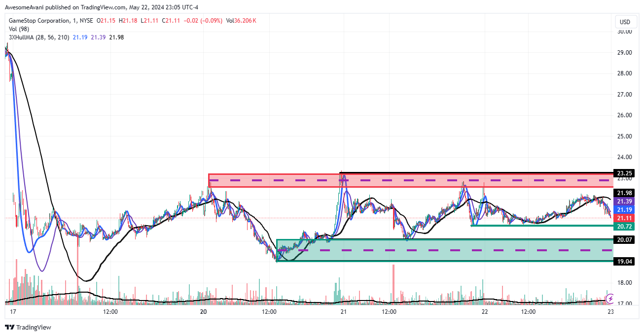Open the USD currency selector

pos(625,22)
